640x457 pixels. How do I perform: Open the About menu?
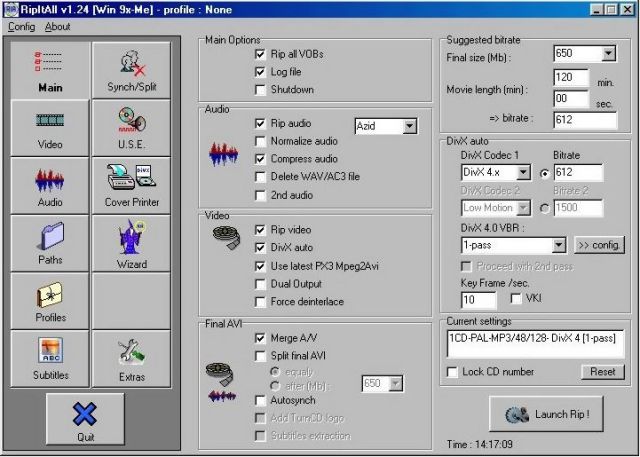coord(58,26)
